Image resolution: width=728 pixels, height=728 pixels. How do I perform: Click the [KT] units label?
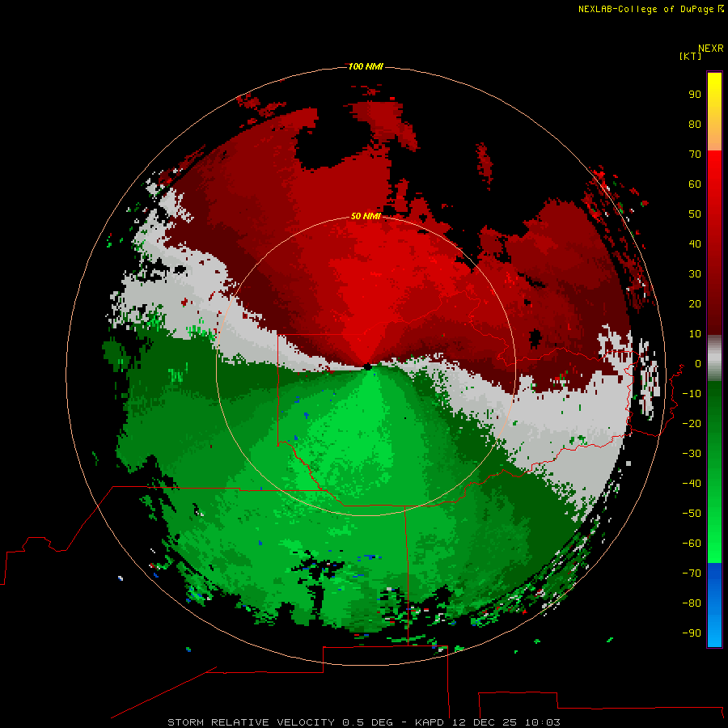tap(690, 56)
